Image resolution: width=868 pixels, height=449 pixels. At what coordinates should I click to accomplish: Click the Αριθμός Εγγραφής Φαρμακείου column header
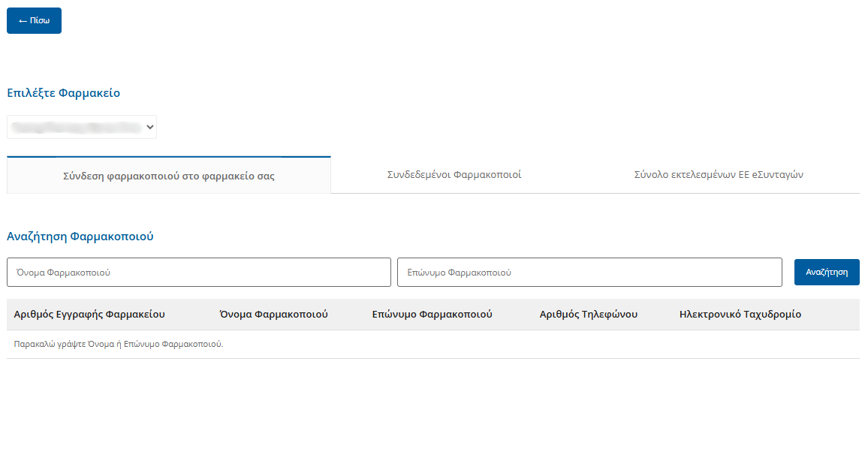[x=89, y=315]
